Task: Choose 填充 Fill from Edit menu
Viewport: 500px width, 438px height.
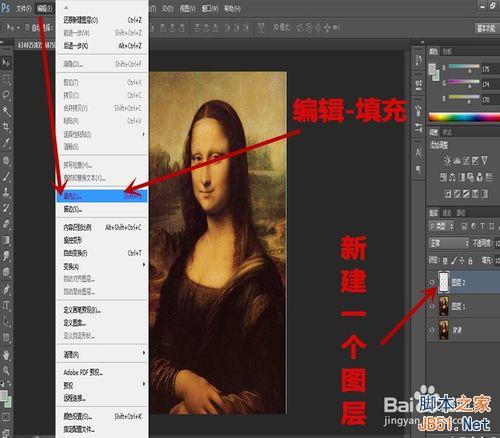Action: click(102, 196)
